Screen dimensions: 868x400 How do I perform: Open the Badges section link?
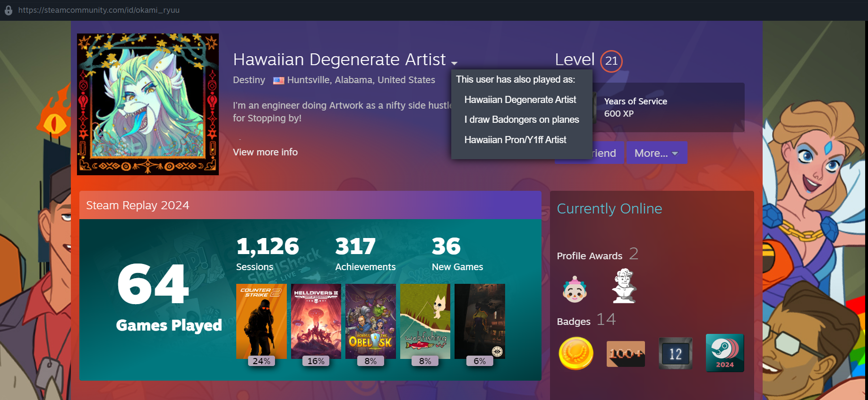click(574, 321)
